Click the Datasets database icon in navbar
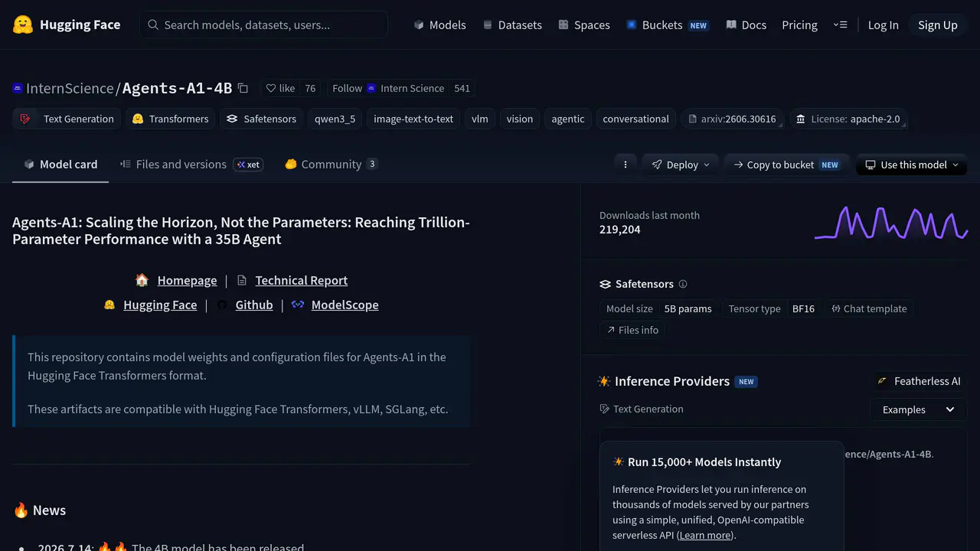Image resolution: width=980 pixels, height=551 pixels. click(x=488, y=24)
